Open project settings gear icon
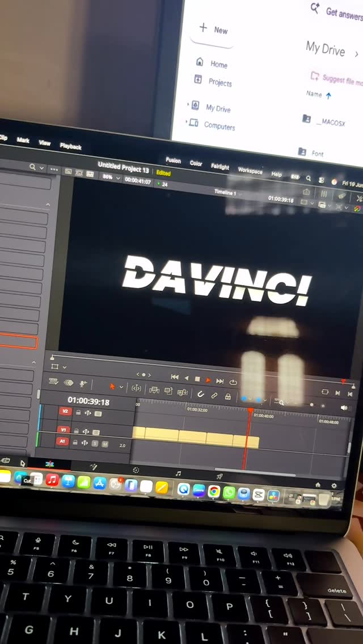 coord(334,486)
